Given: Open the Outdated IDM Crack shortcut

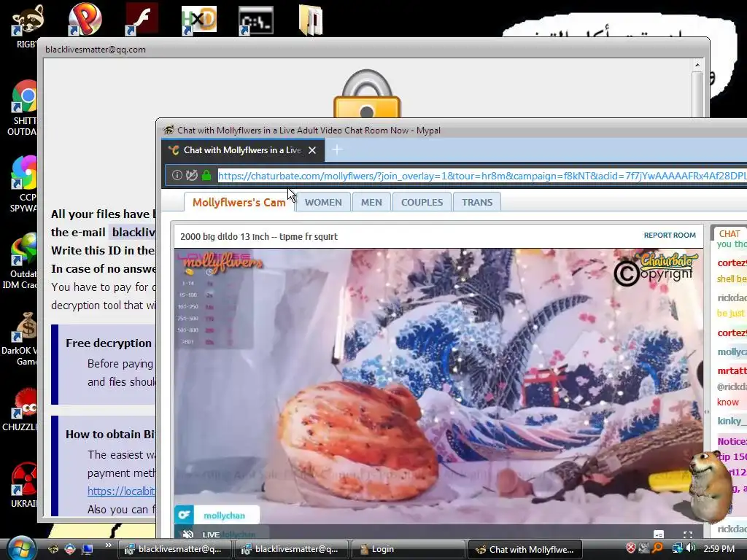Looking at the screenshot, I should 24,249.
